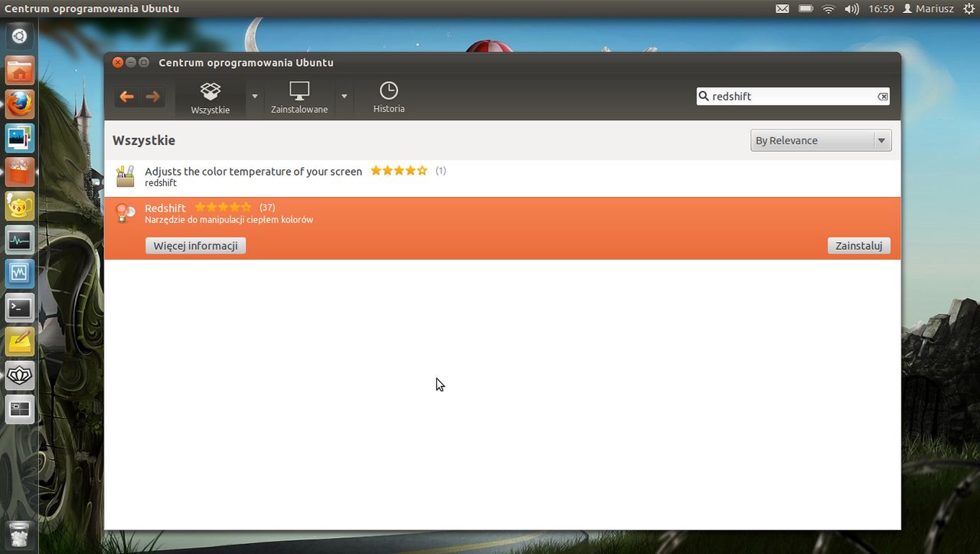Go back with the left arrow button

pos(127,97)
